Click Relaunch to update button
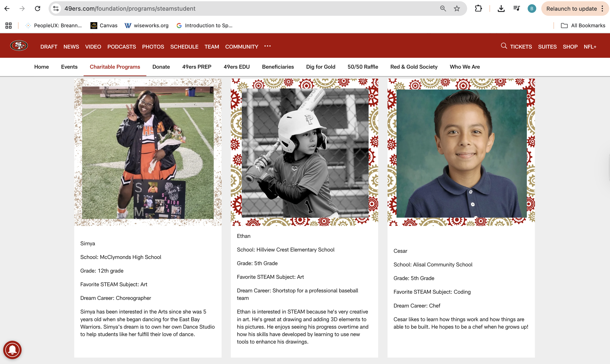 pos(571,9)
